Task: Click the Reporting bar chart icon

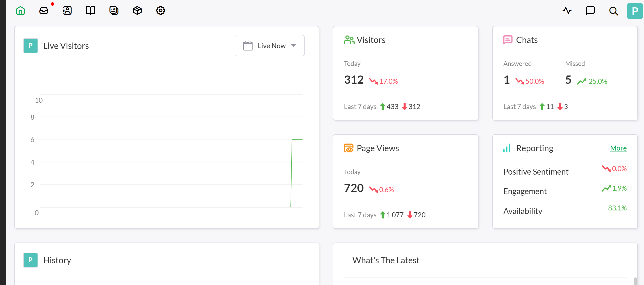Action: 507,148
